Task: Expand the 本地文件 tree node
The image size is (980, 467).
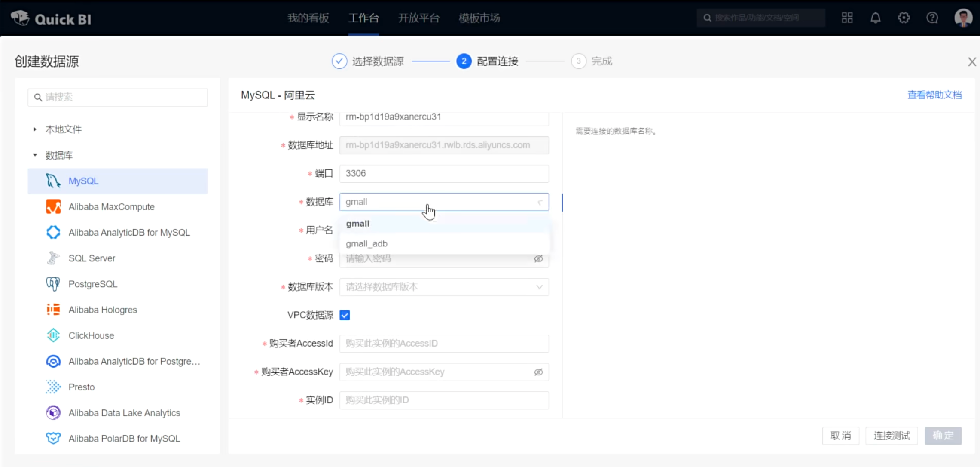Action: click(35, 129)
